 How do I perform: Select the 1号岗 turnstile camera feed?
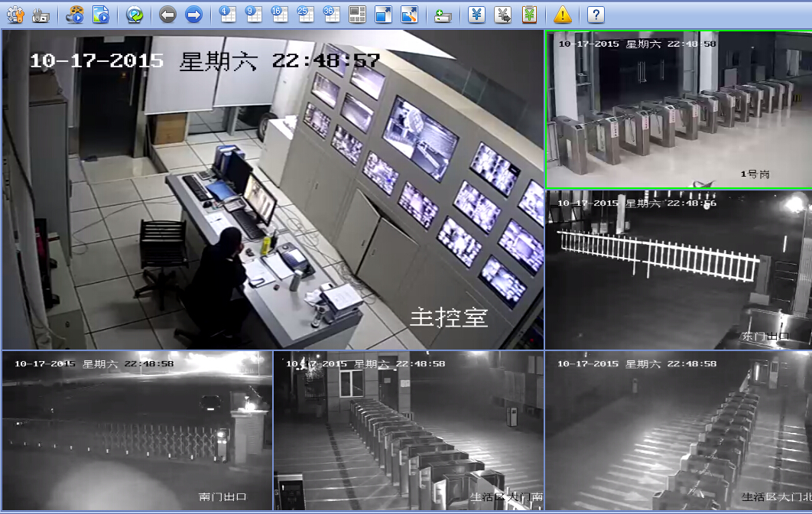pyautogui.click(x=678, y=109)
